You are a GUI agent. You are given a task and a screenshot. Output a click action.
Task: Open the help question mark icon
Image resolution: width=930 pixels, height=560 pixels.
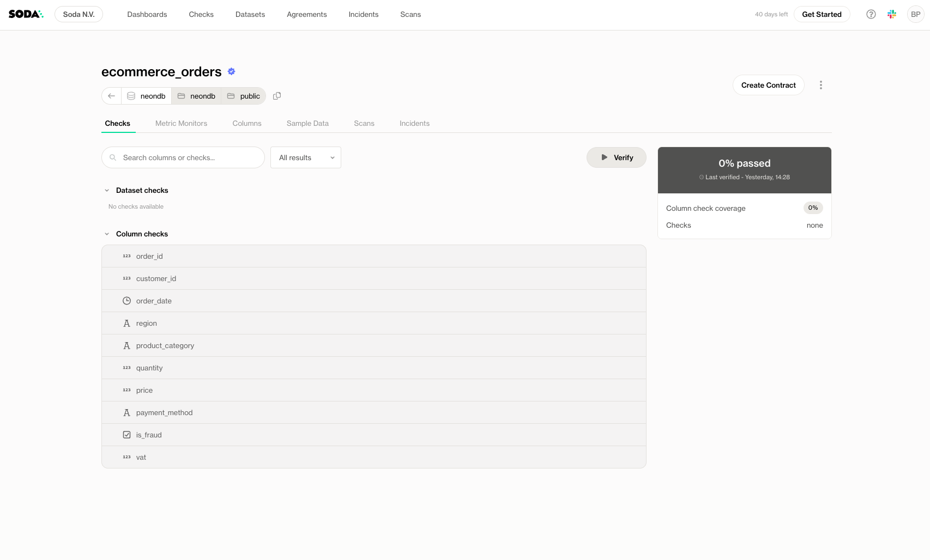[x=871, y=14]
